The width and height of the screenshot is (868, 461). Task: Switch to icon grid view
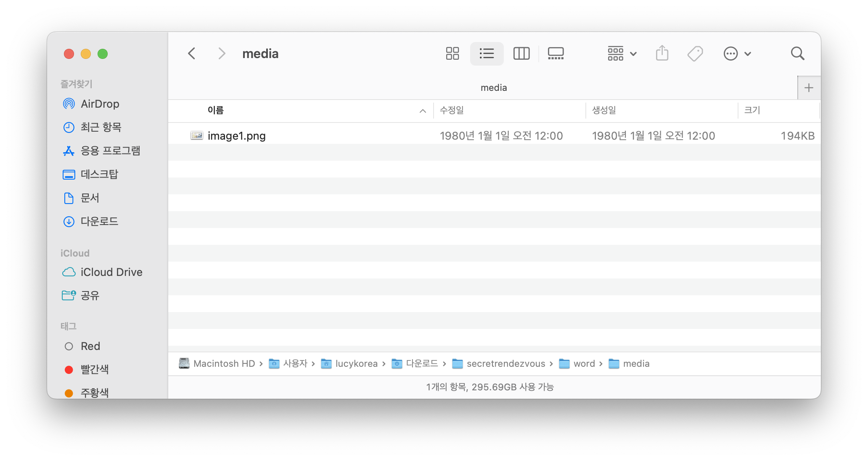pyautogui.click(x=453, y=53)
